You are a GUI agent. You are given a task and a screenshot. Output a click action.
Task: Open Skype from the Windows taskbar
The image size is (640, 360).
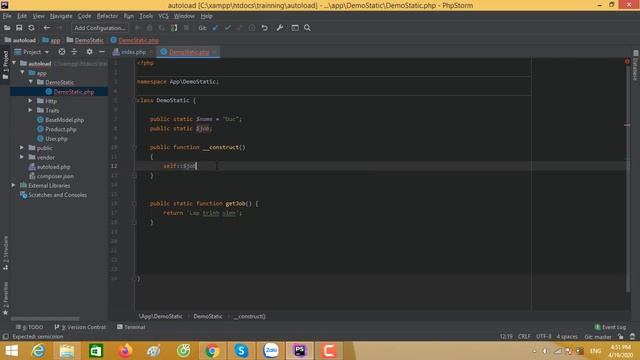coord(241,351)
